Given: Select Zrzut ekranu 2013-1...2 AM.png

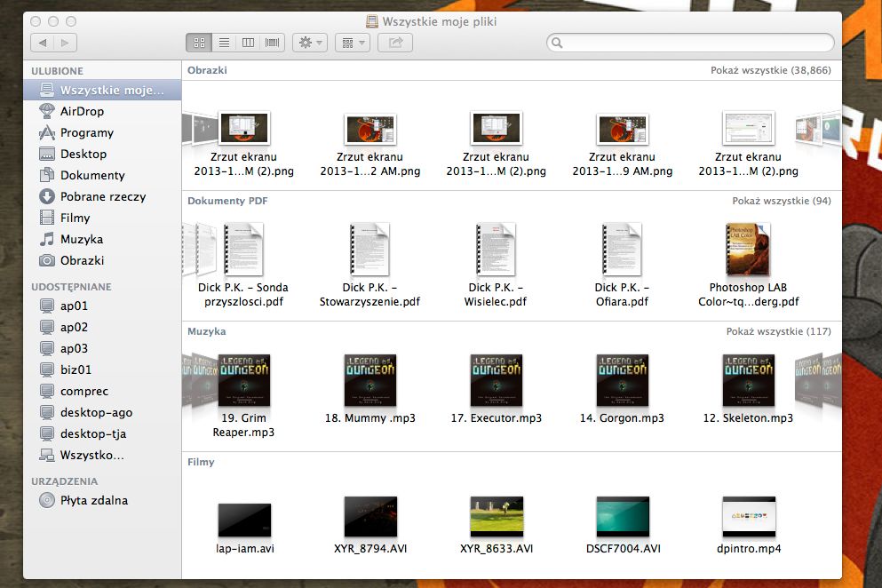Looking at the screenshot, I should [x=370, y=145].
